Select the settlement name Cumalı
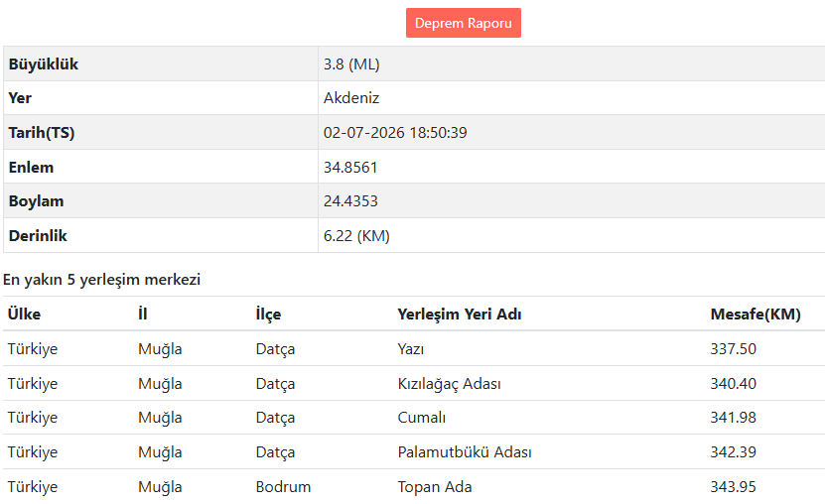This screenshot has height=504, width=825. [x=422, y=418]
